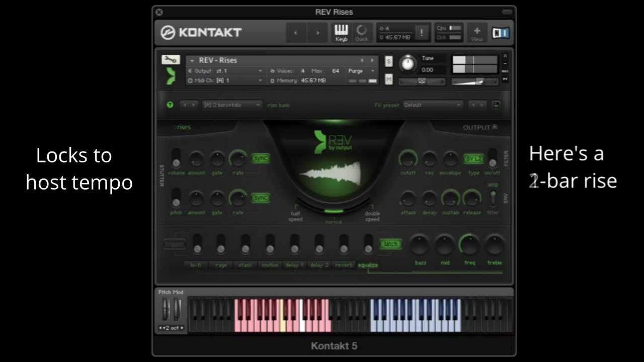644x362 pixels.
Task: Select previous rise bank with left arrow
Action: point(184,105)
